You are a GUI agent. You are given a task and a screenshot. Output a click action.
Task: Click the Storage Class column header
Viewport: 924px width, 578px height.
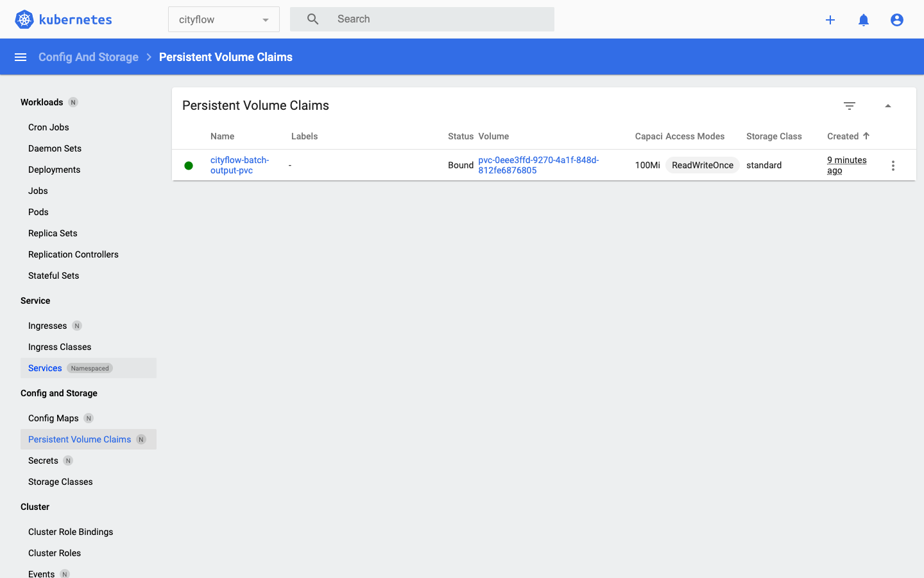coord(774,136)
